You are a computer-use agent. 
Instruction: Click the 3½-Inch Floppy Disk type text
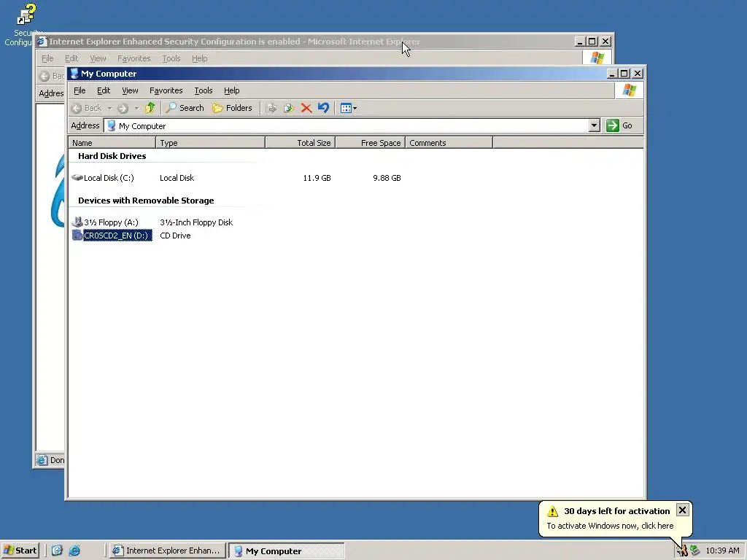click(196, 222)
